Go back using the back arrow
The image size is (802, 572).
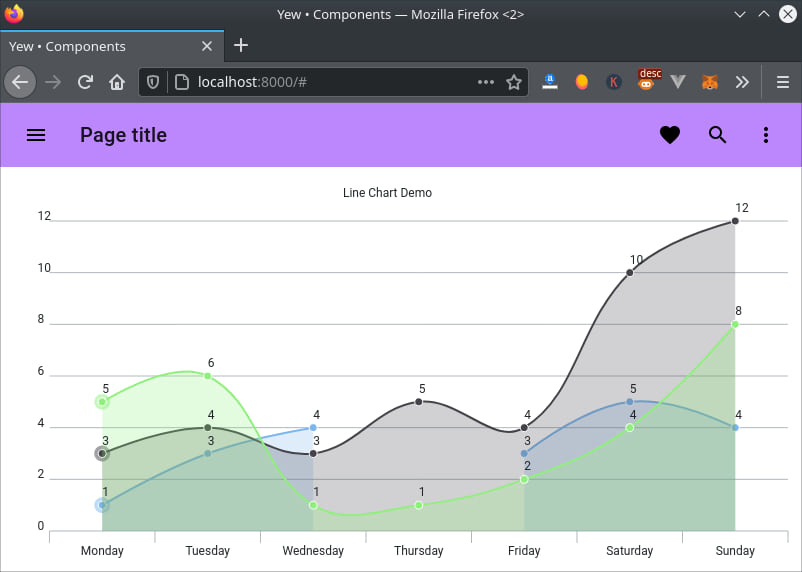coord(20,82)
